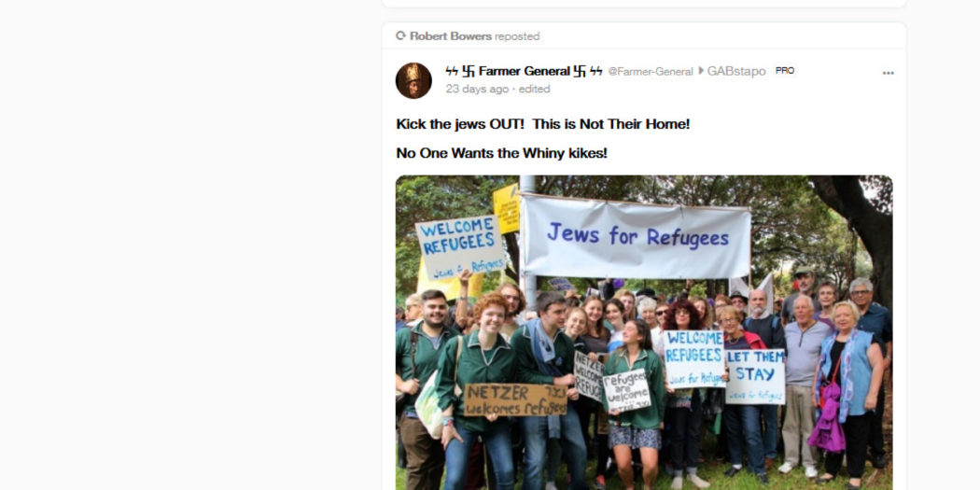The image size is (980, 490).
Task: Click the previous post card edge above the repost
Action: point(644,4)
